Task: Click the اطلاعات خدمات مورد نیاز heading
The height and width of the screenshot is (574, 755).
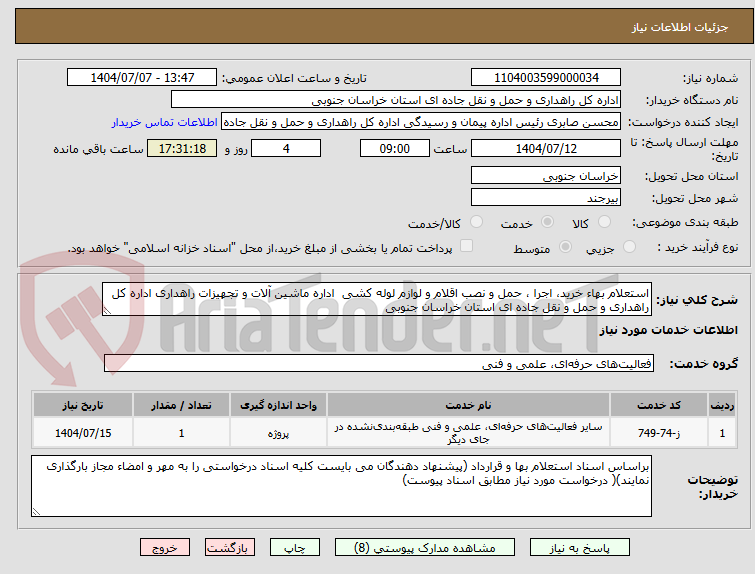Action: tap(668, 330)
